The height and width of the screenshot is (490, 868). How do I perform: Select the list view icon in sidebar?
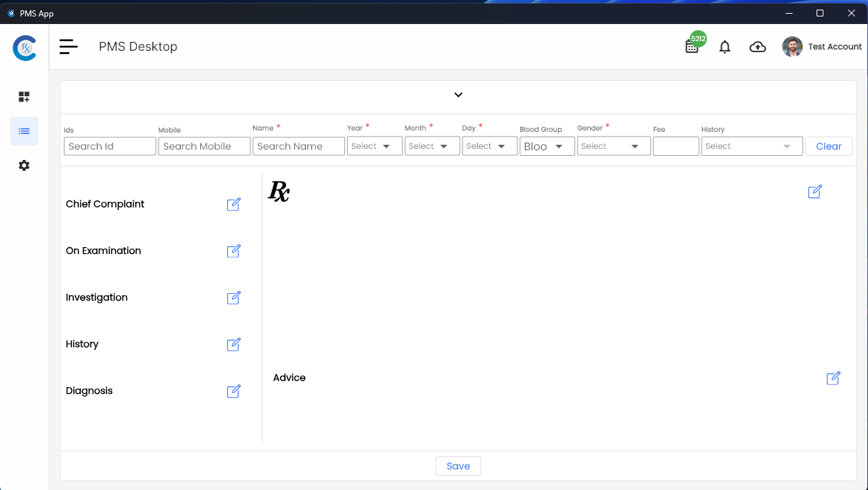pyautogui.click(x=24, y=131)
